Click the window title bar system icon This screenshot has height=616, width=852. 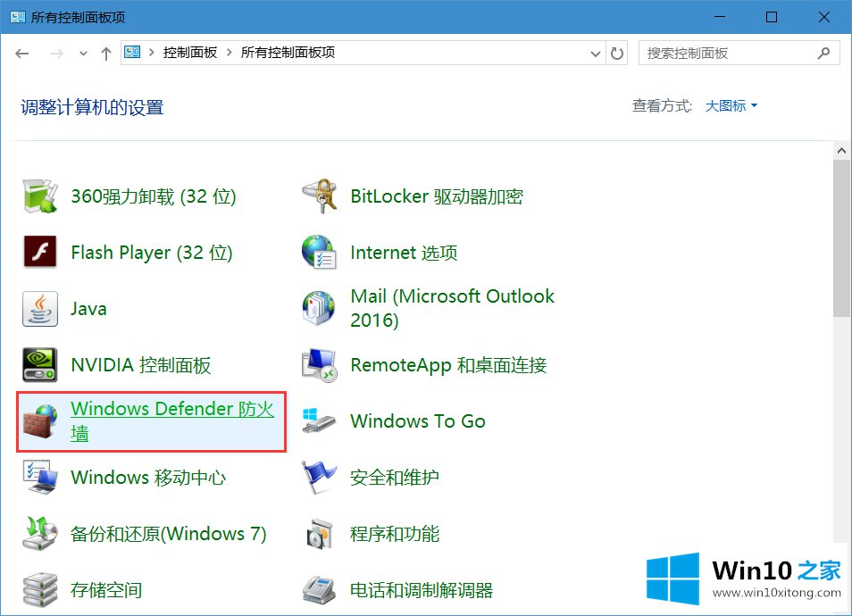coord(17,17)
